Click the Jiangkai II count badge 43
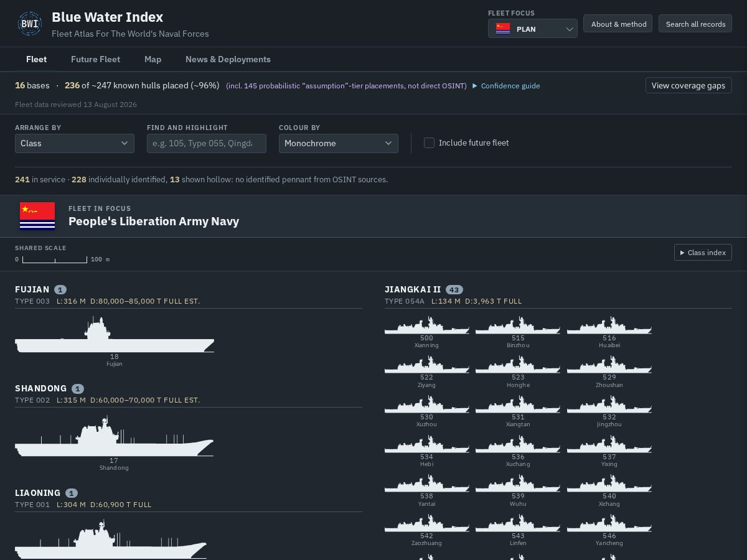 (x=454, y=289)
